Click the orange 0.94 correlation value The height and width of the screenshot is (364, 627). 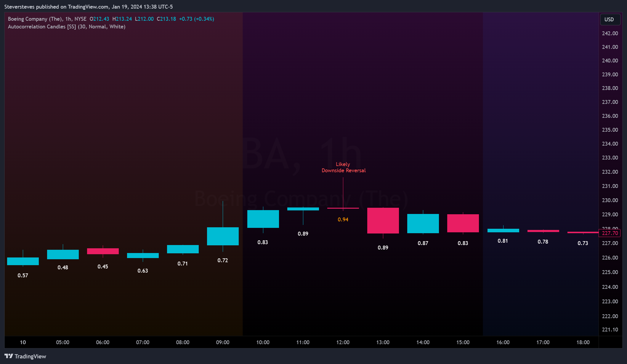pyautogui.click(x=343, y=220)
